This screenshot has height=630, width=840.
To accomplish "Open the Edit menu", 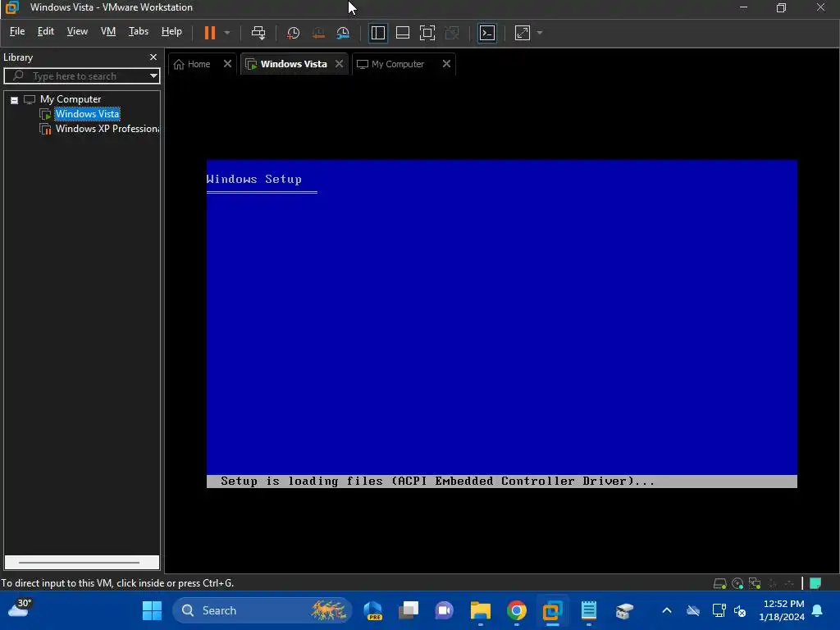I will point(46,31).
